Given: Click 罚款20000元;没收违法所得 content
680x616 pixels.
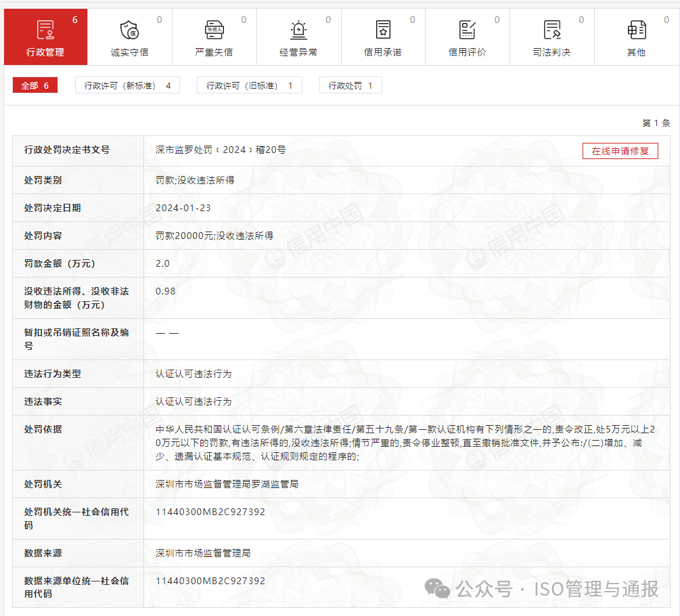Looking at the screenshot, I should point(214,236).
